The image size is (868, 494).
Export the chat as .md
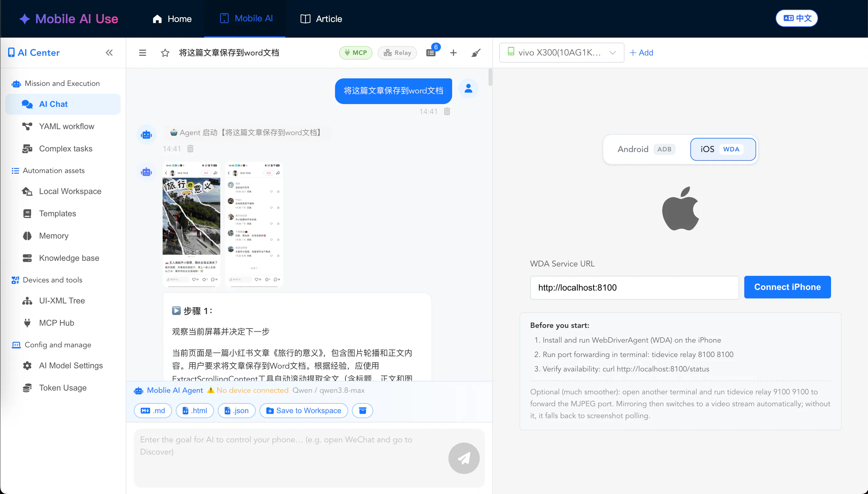click(153, 411)
